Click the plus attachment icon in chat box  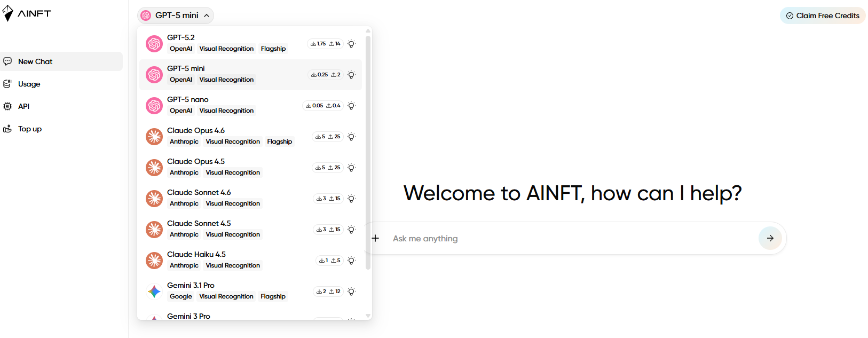[375, 238]
